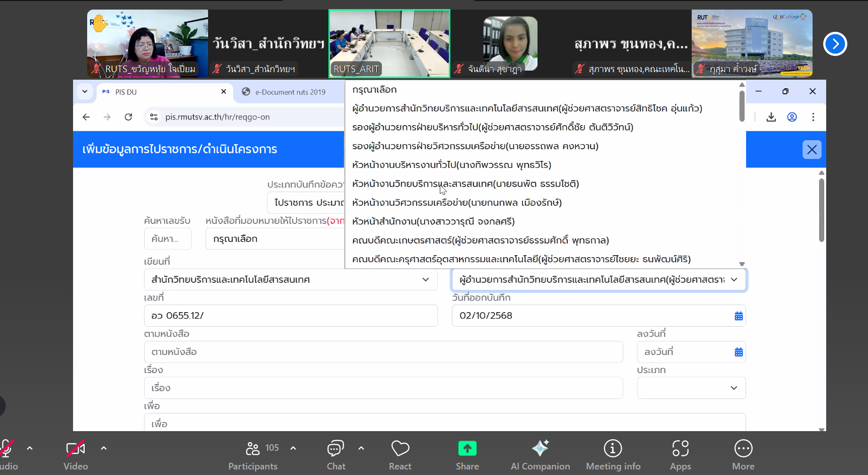Click the RUTS_ARIT video thumbnail

tap(389, 44)
